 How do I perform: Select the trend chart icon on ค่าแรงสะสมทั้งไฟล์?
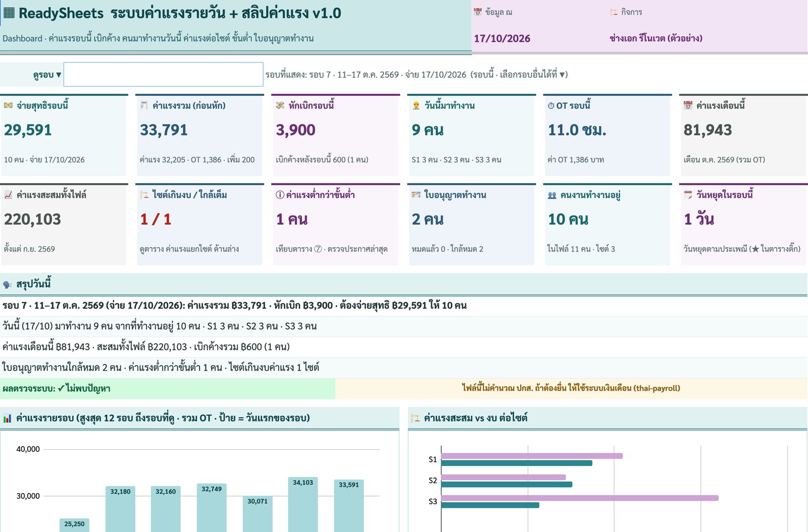(8, 195)
